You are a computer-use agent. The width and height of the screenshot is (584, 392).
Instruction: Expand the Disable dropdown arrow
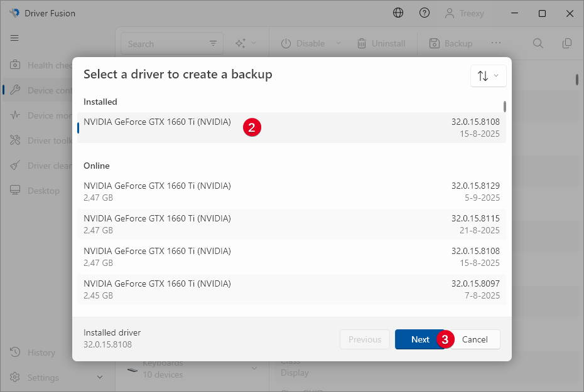338,43
